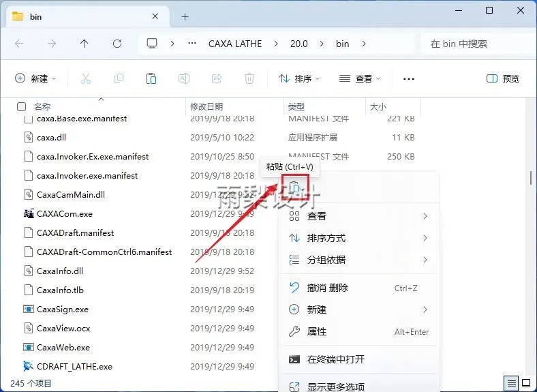This screenshot has width=537, height=392.
Task: Open the 新建 dropdown in toolbar
Action: (35, 79)
